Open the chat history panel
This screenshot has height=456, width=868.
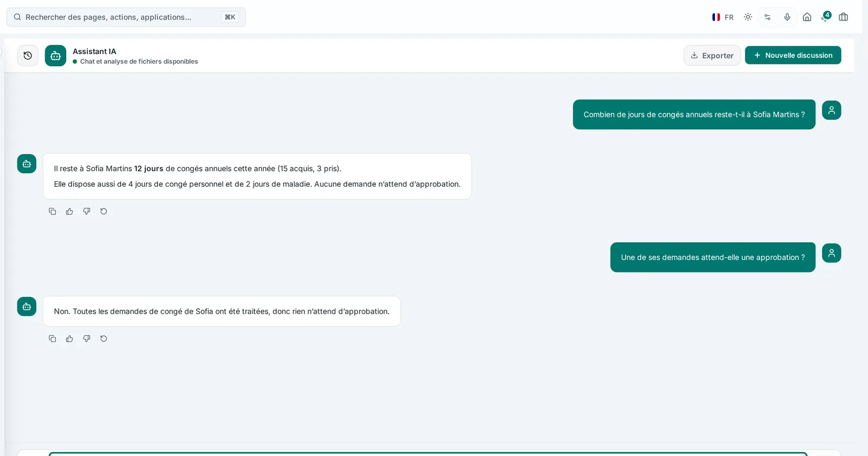(x=28, y=55)
